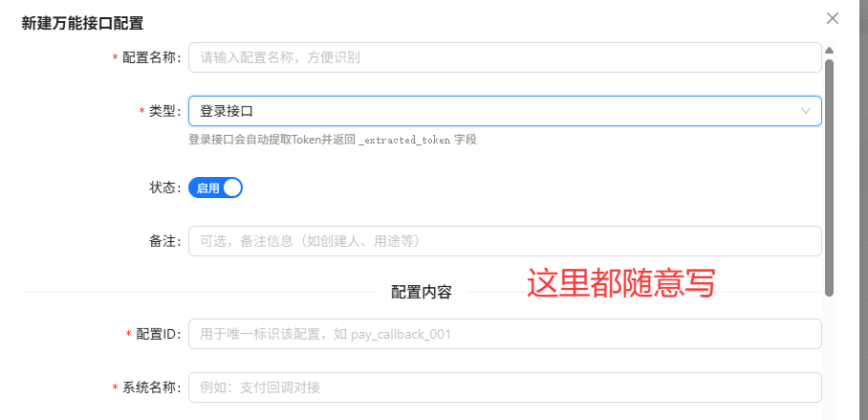Click the _extracted_token hint text
This screenshot has height=420, width=868.
(404, 140)
